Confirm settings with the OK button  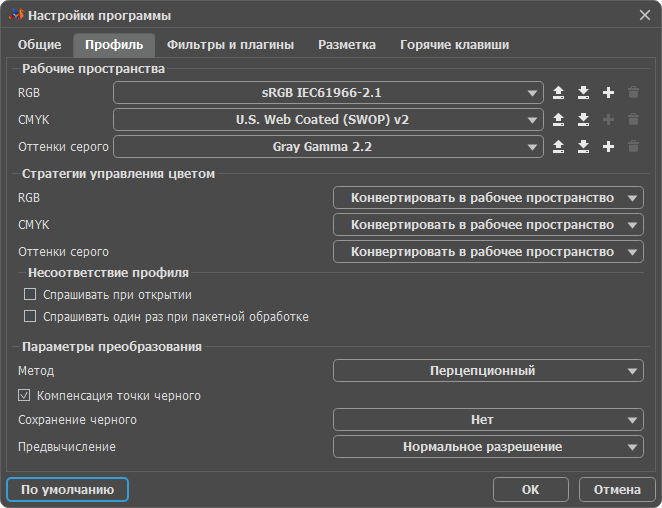click(x=530, y=489)
